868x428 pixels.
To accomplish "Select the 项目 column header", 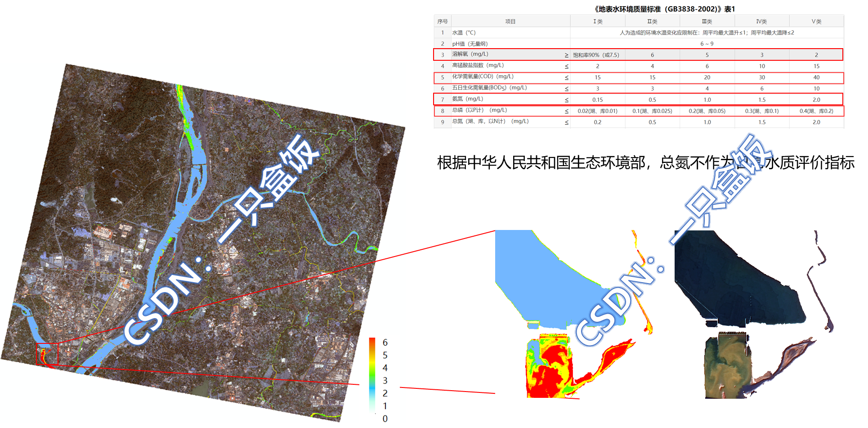I will pos(510,22).
